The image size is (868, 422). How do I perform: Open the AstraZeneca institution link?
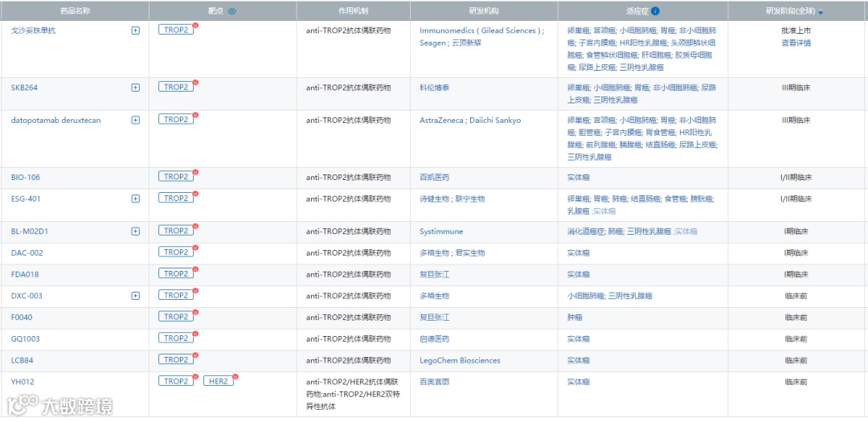(441, 121)
